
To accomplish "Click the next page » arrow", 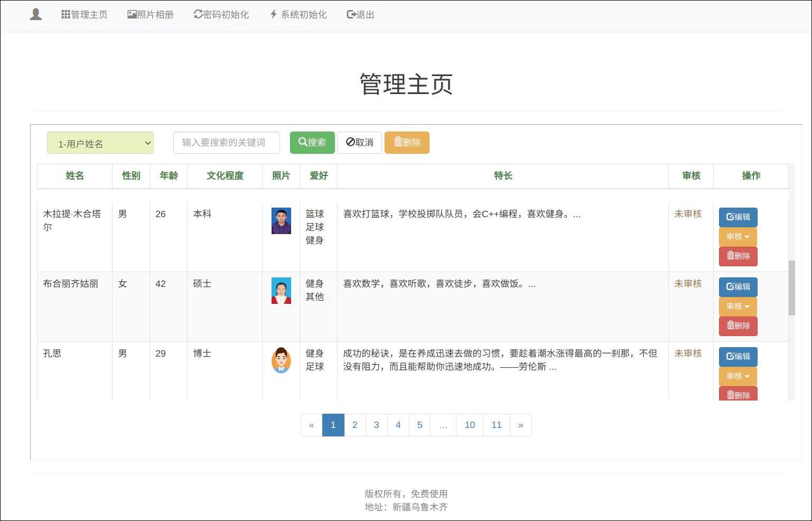I will (x=520, y=425).
